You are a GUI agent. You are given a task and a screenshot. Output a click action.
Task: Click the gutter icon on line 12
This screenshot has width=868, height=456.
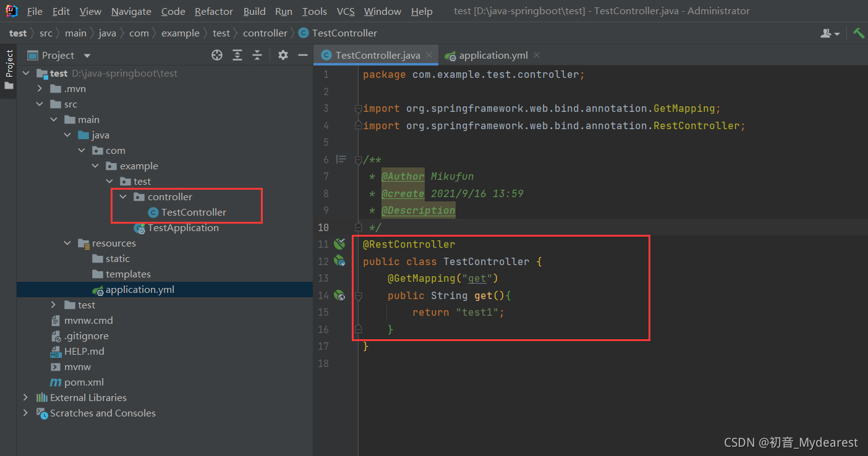339,261
